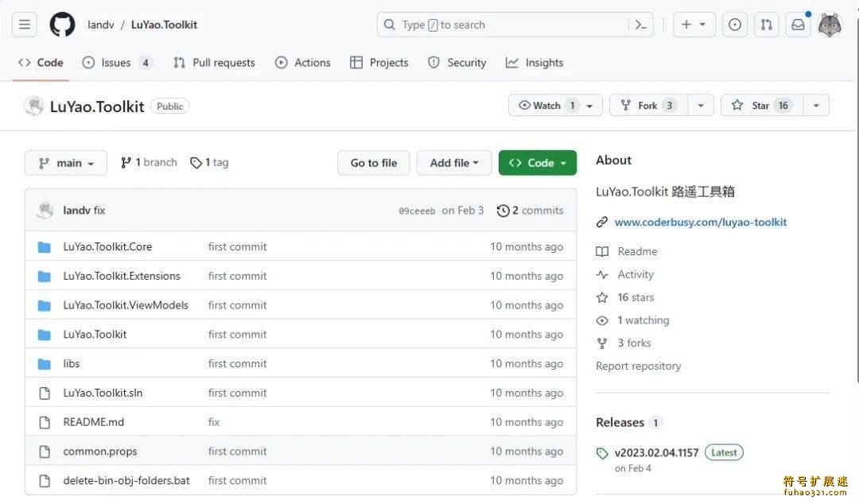The image size is (859, 504).
Task: Switch to the Pull requests tab
Action: (x=214, y=63)
